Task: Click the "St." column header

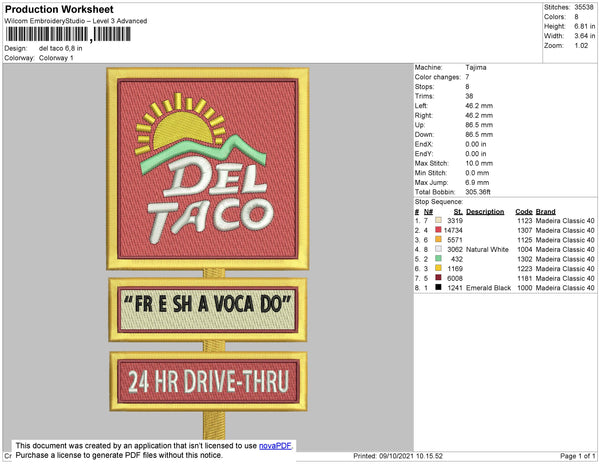Action: [458, 212]
